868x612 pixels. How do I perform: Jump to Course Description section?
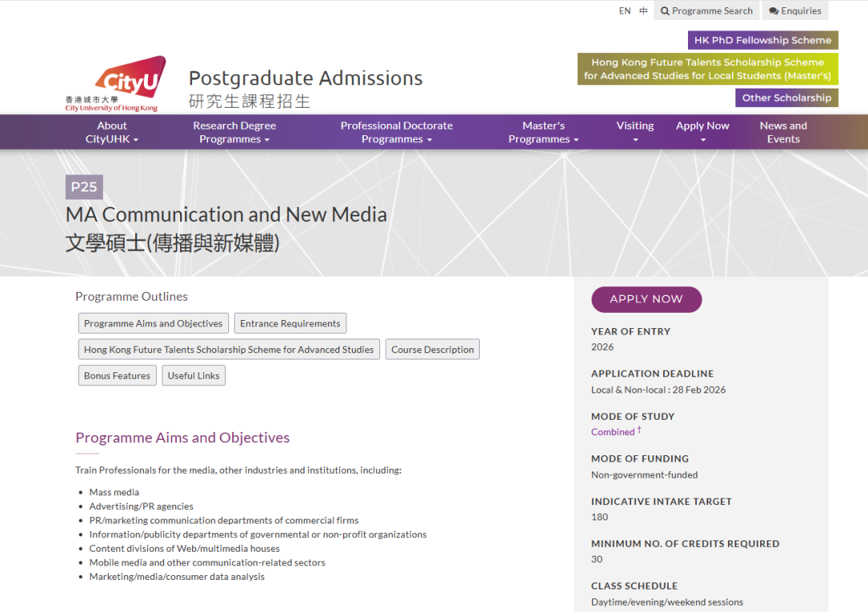pos(432,350)
